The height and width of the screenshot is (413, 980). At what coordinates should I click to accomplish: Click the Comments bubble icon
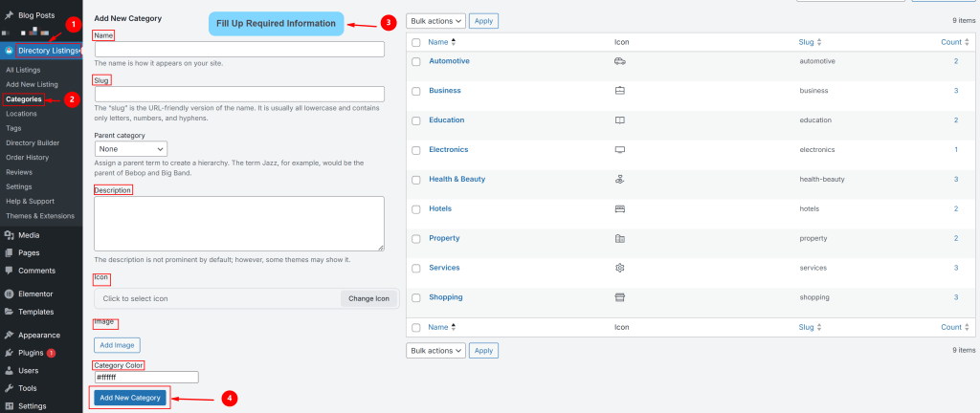(x=9, y=271)
